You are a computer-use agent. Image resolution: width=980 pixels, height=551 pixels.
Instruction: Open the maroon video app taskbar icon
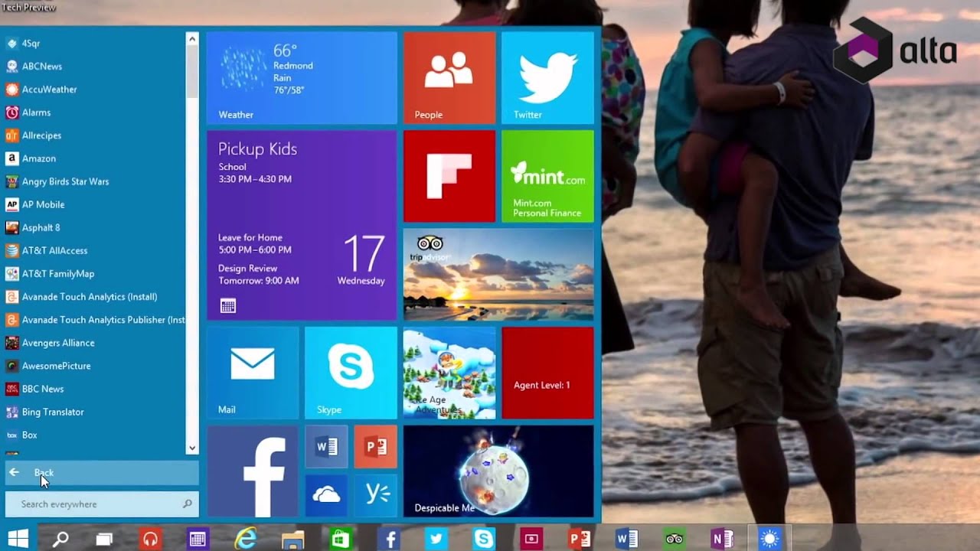point(531,539)
